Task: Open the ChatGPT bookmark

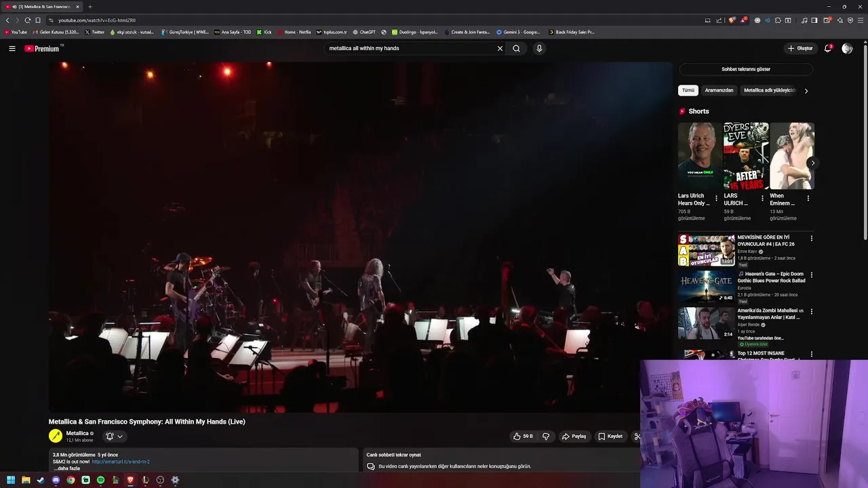Action: pyautogui.click(x=364, y=32)
